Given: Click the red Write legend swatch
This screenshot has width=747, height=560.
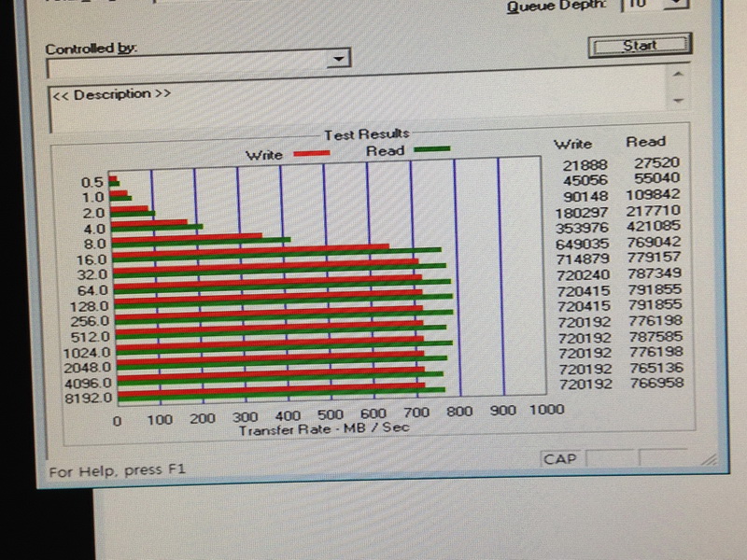Looking at the screenshot, I should [x=312, y=153].
